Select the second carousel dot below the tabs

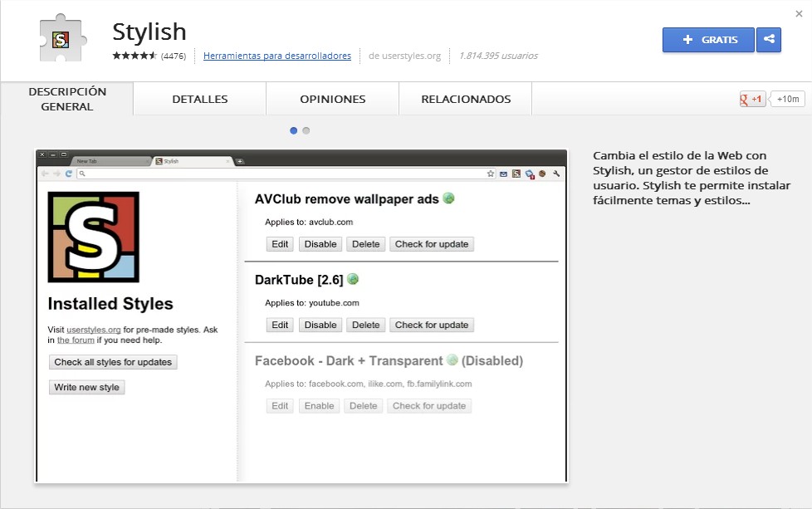(x=306, y=130)
